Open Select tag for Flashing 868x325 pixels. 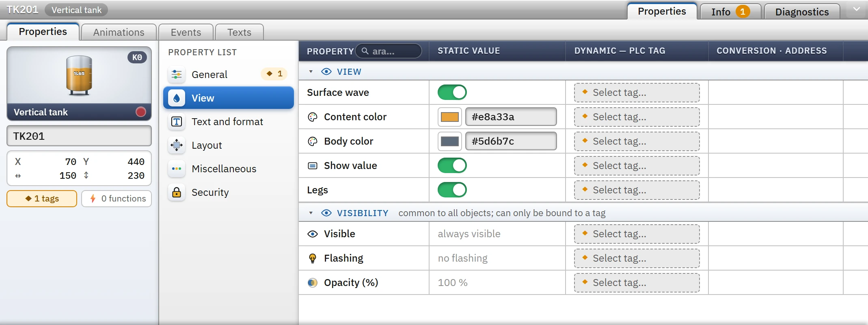pyautogui.click(x=637, y=258)
